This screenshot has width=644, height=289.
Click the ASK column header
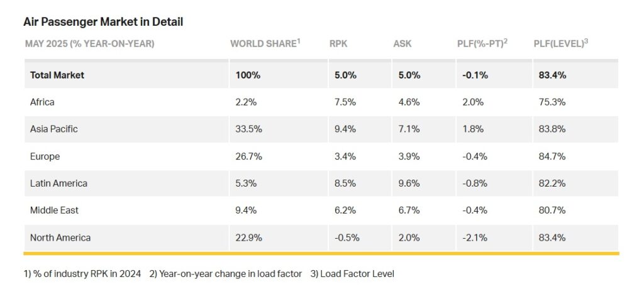402,43
